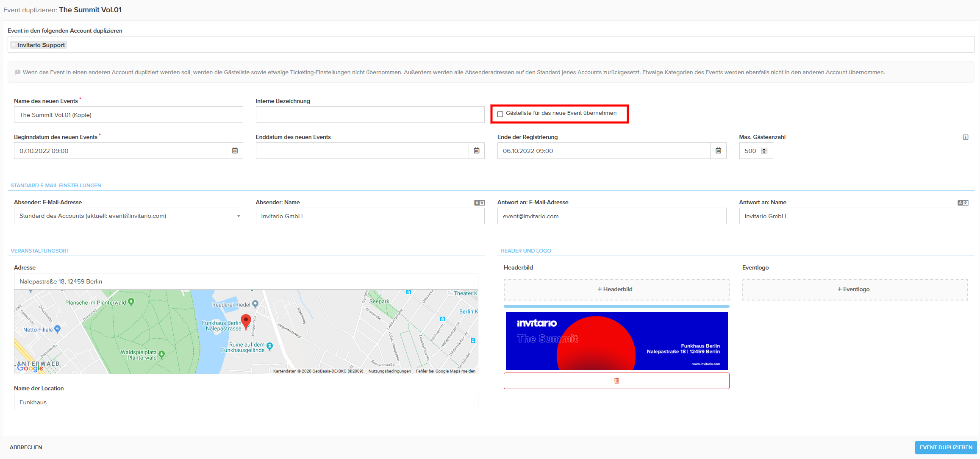Click into Interne Bezeichnung field
980x459 pixels.
click(x=369, y=115)
